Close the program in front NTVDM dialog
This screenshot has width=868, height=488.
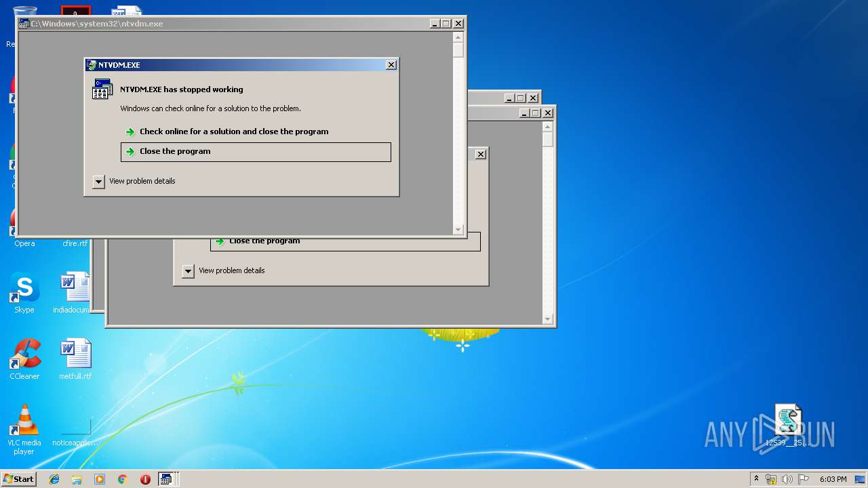point(256,152)
